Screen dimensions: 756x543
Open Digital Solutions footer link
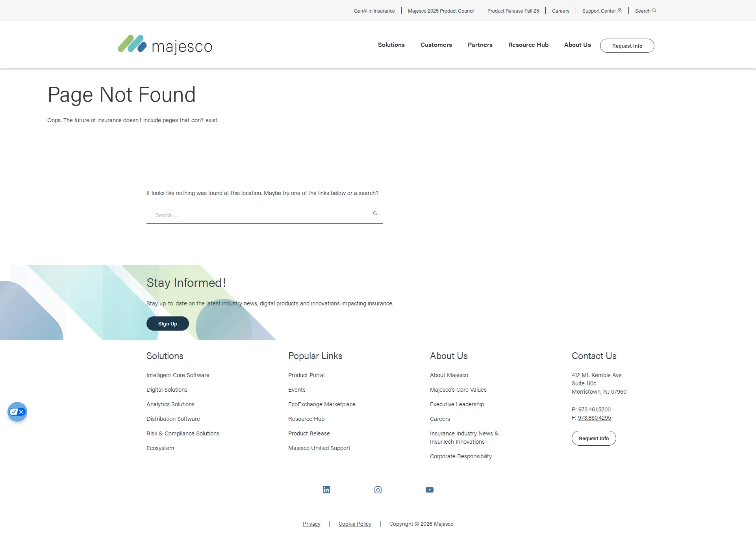167,390
